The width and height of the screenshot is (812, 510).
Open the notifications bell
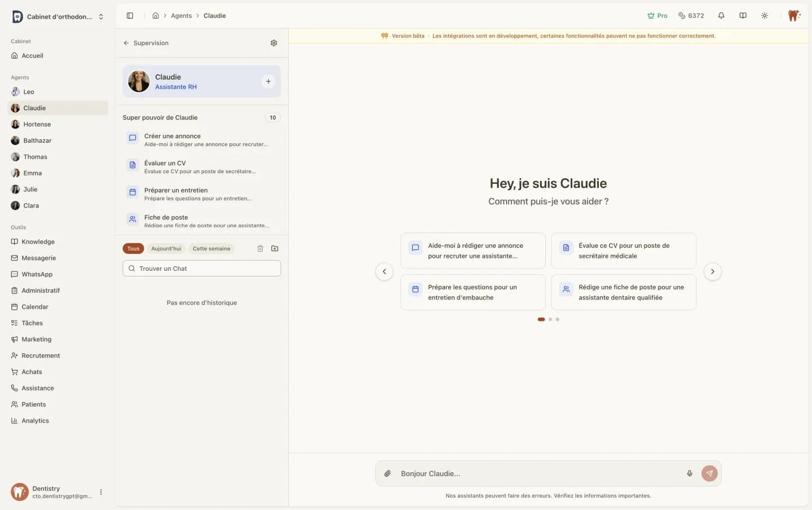pyautogui.click(x=721, y=16)
